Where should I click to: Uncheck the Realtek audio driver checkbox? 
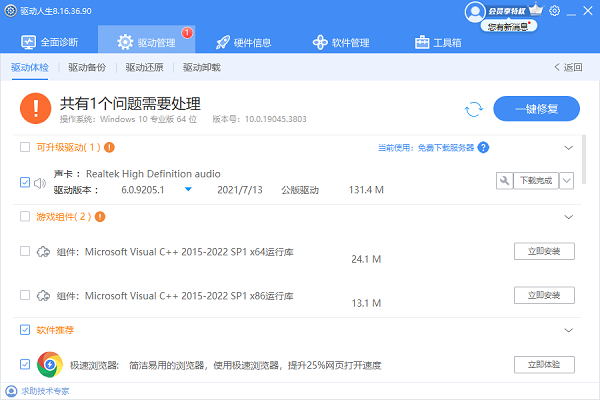(25, 182)
